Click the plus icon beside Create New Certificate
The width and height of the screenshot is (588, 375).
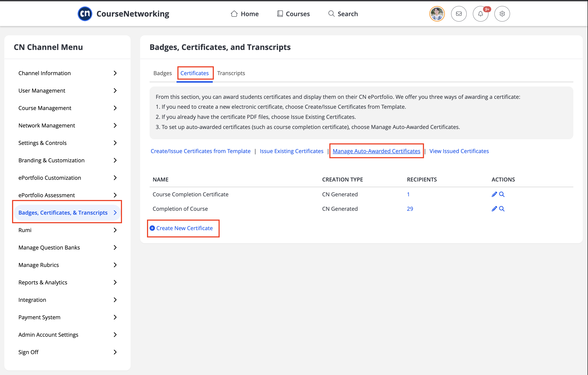pyautogui.click(x=152, y=228)
